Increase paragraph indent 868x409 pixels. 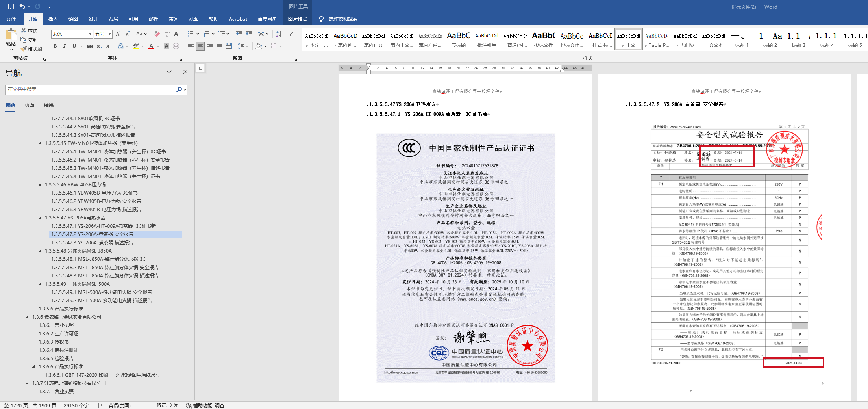[x=249, y=34]
